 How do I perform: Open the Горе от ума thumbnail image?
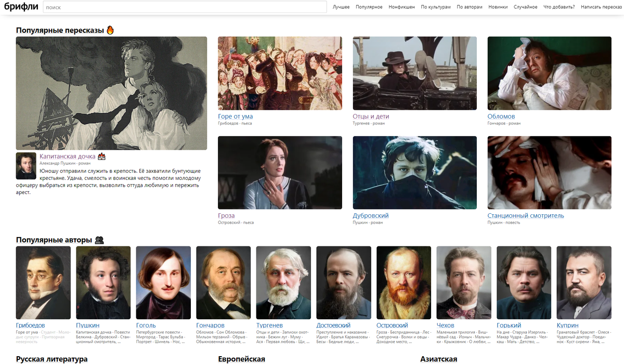pos(280,73)
